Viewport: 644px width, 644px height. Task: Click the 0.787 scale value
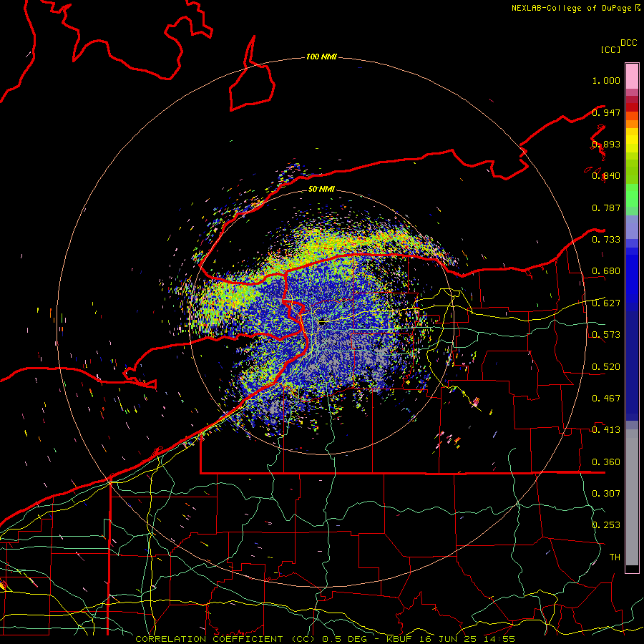click(x=606, y=208)
